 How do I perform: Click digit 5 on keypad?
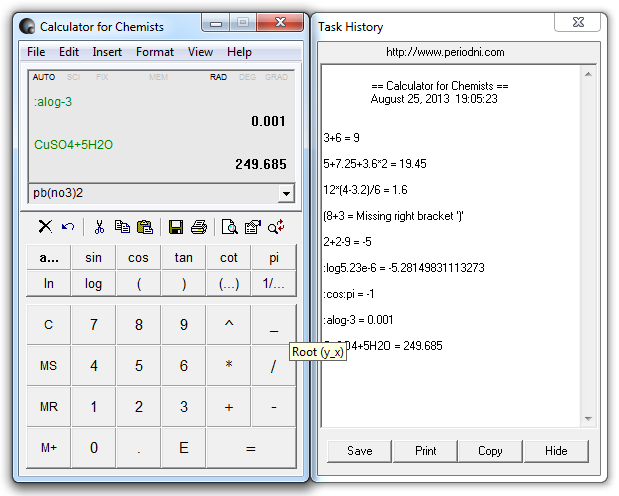[139, 365]
